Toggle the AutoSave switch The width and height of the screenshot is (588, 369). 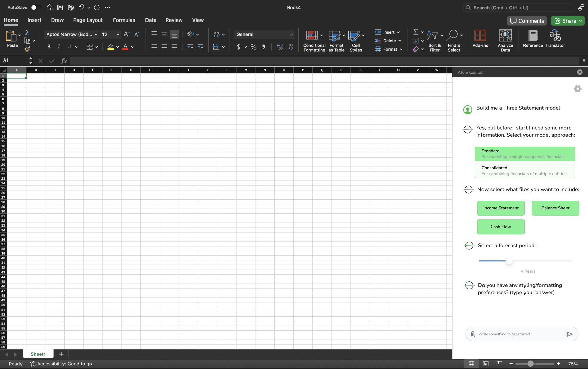click(x=36, y=7)
